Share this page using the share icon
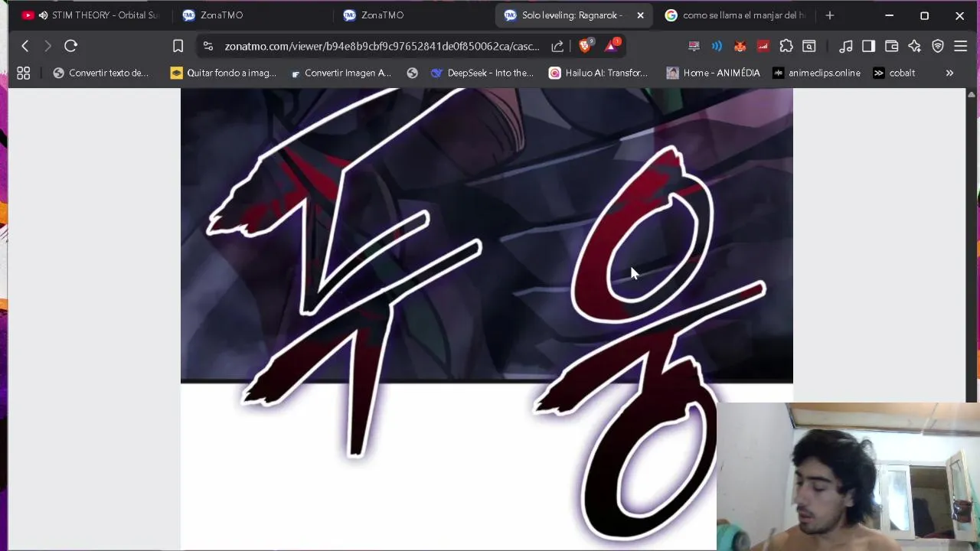This screenshot has width=980, height=551. [557, 46]
